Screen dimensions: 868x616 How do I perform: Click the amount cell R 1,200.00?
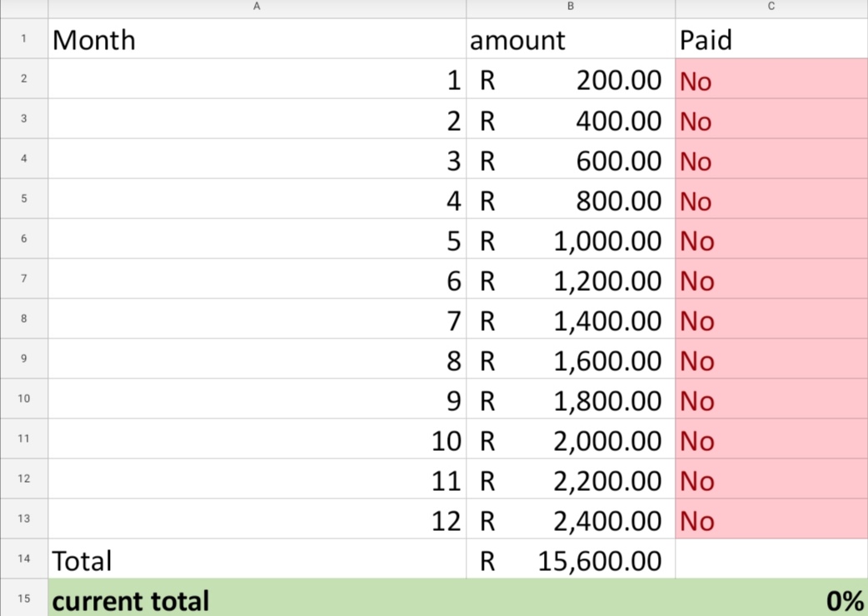tap(571, 278)
